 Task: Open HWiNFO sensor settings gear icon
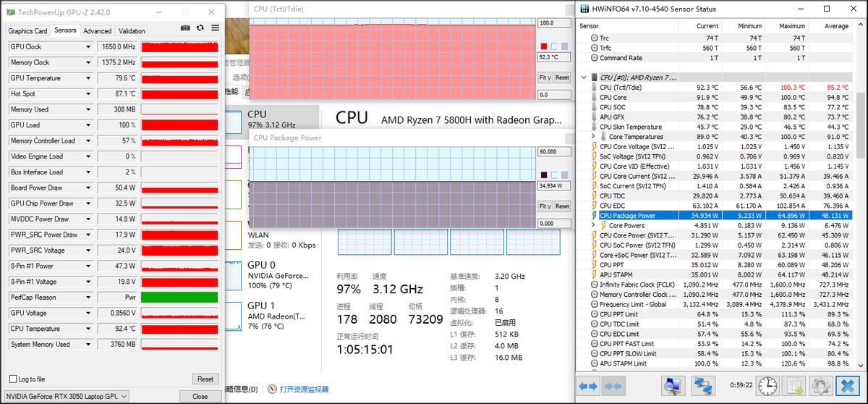820,386
